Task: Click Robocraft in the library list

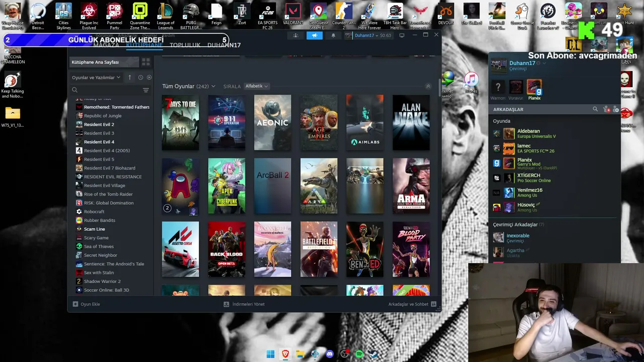Action: (x=94, y=212)
